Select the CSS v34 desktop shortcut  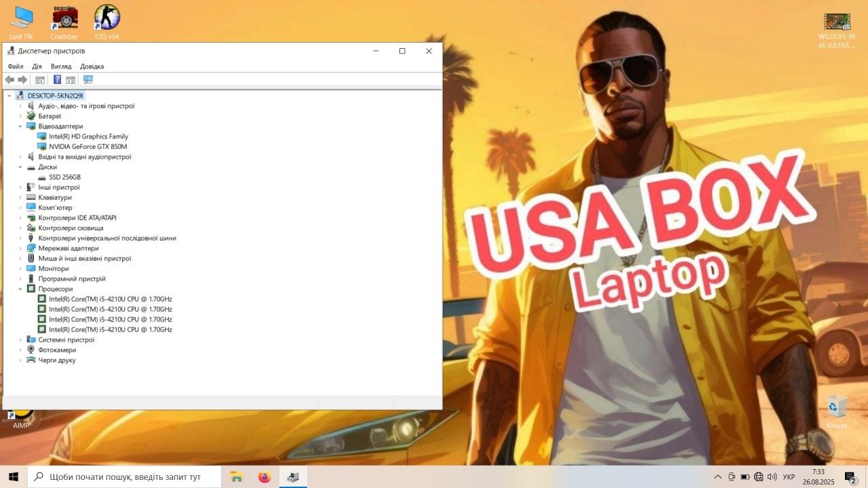pyautogui.click(x=107, y=22)
